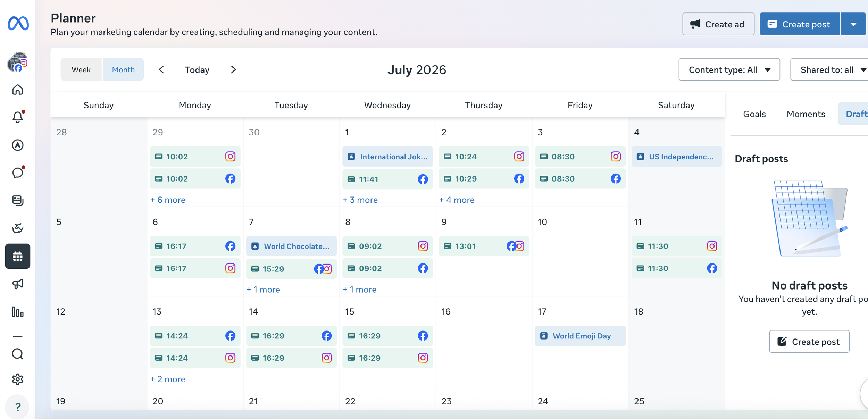
Task: Open the 11:41 Facebook post on July 1
Action: pos(387,179)
